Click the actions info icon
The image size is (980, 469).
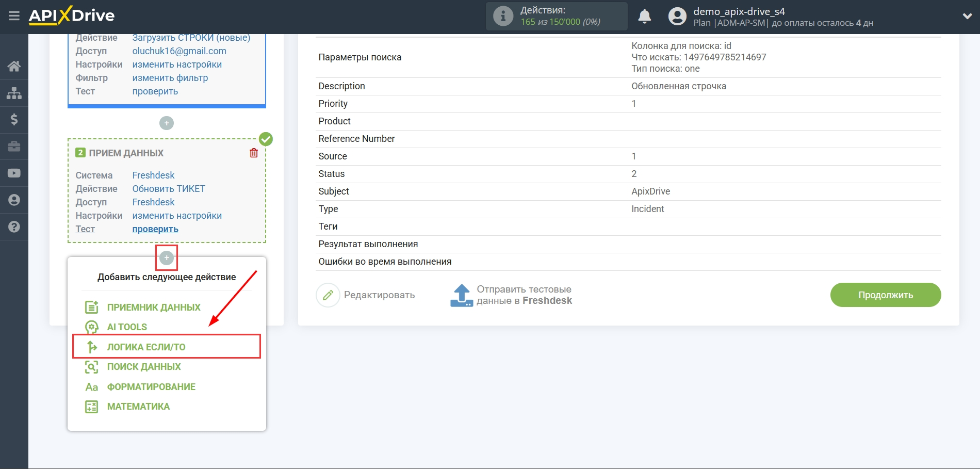point(503,16)
